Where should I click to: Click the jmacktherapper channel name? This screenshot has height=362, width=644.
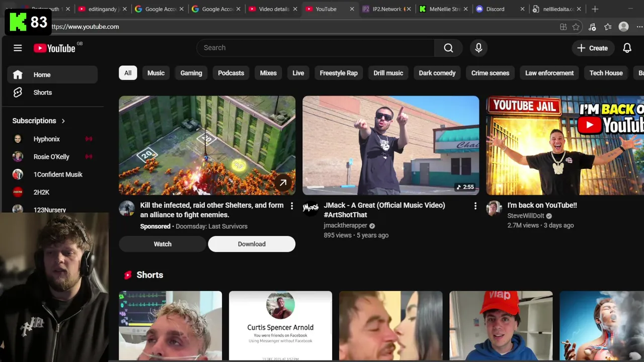click(x=345, y=226)
